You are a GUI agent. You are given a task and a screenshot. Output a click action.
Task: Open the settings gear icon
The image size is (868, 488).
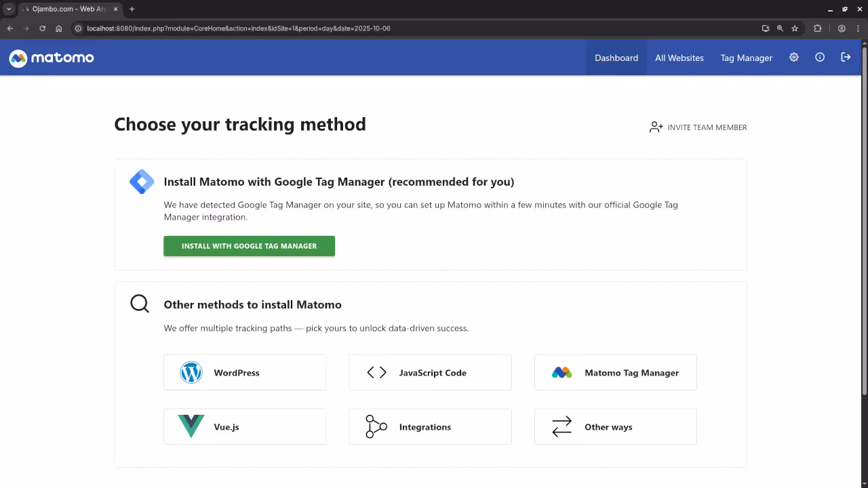(793, 58)
